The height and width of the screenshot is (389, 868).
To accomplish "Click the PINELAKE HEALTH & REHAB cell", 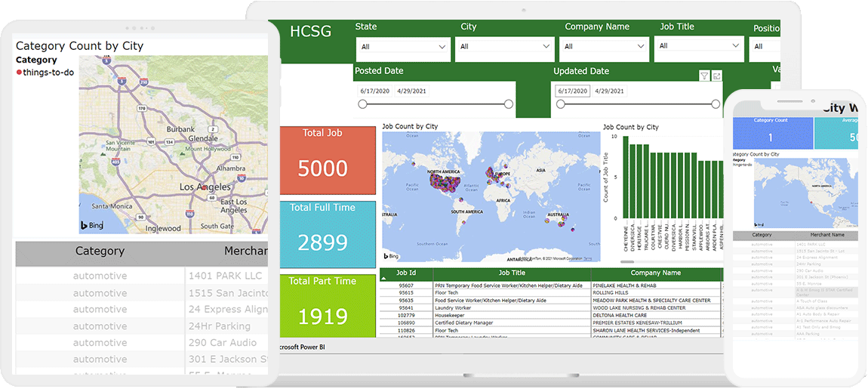I will (x=657, y=286).
